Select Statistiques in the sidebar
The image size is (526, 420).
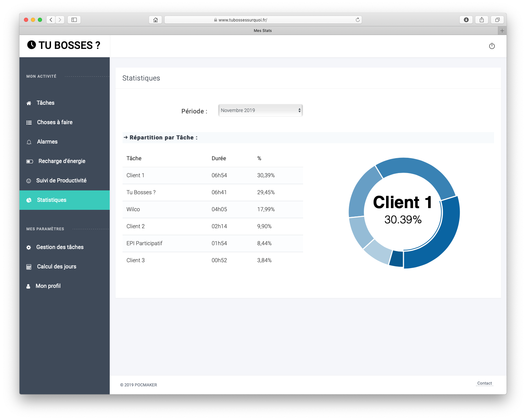click(51, 200)
